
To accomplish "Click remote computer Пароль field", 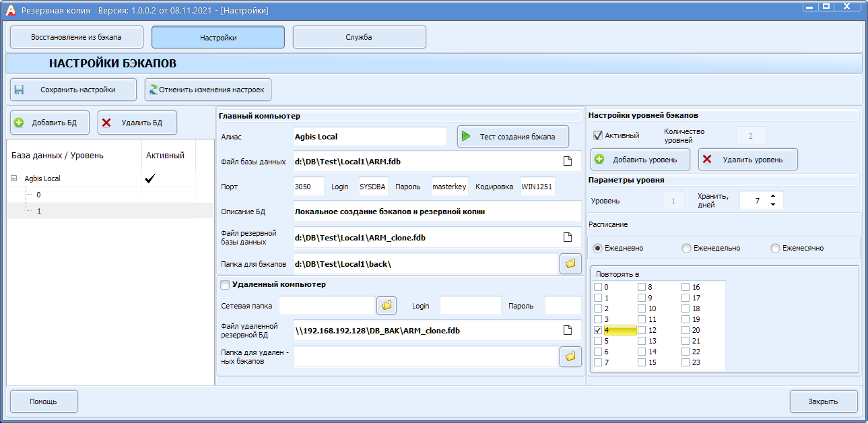I will click(x=563, y=306).
